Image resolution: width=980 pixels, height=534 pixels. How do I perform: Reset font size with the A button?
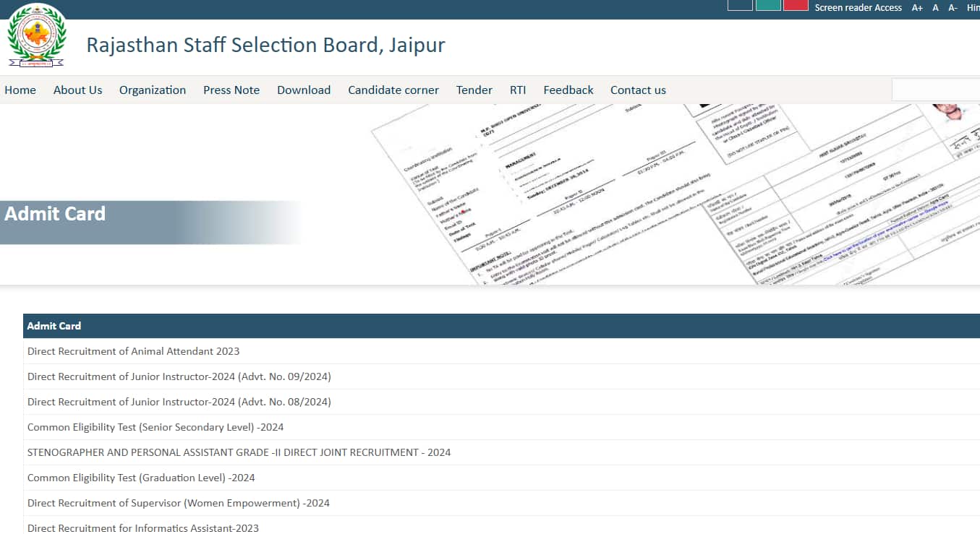(935, 8)
